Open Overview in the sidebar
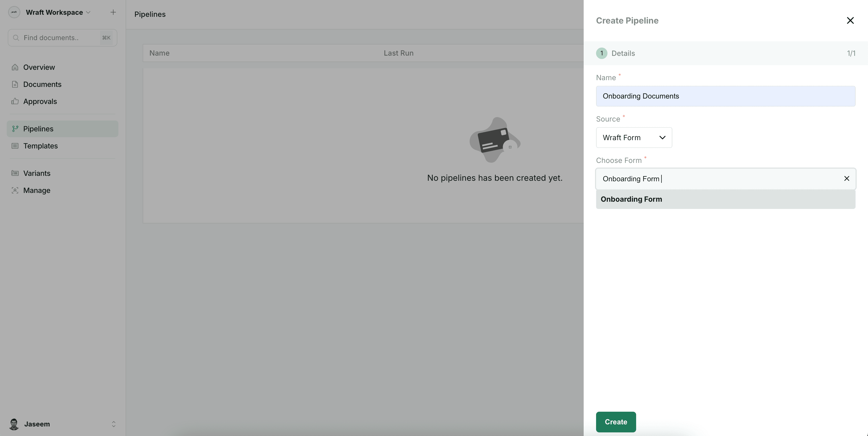 tap(62, 67)
